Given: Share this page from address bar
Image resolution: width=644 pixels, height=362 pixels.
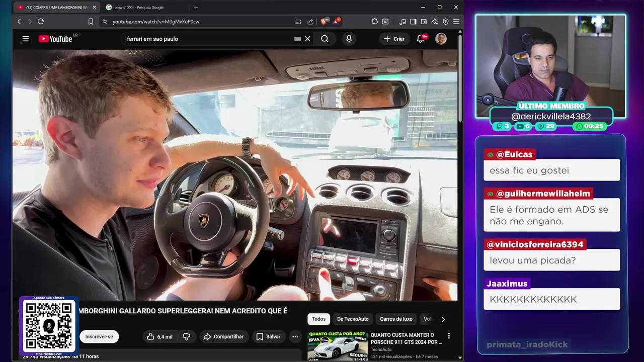Looking at the screenshot, I should tap(310, 22).
